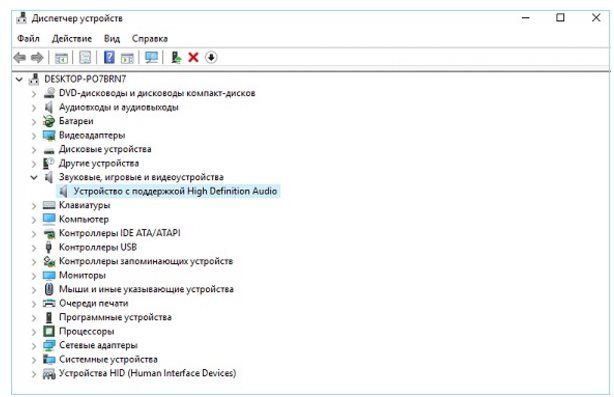Click the DVD drive category icon
The width and height of the screenshot is (614, 397).
pyautogui.click(x=49, y=93)
